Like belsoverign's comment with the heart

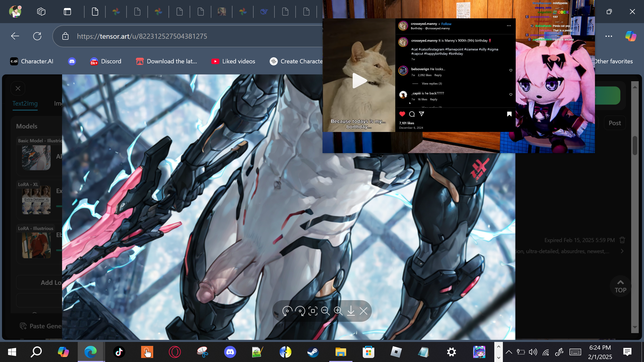[x=511, y=70]
